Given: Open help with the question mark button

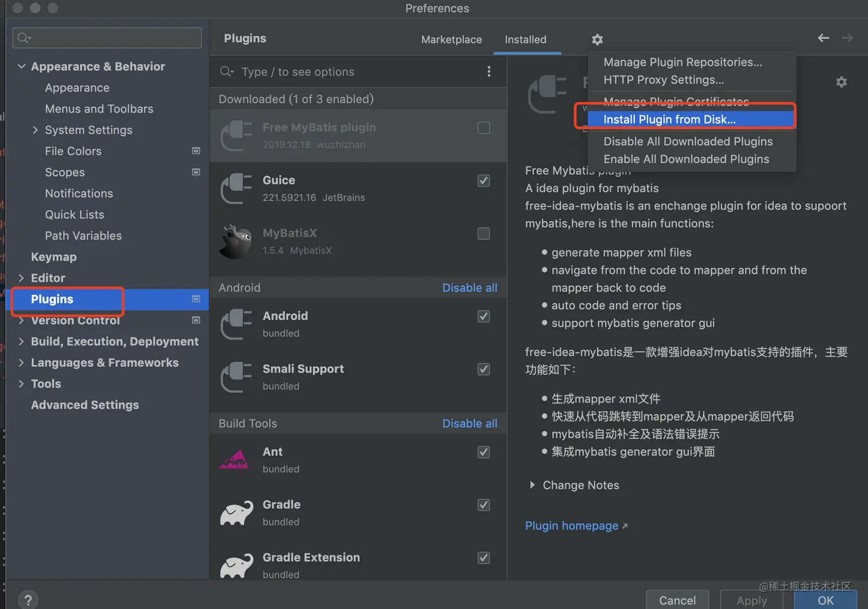Looking at the screenshot, I should (28, 600).
